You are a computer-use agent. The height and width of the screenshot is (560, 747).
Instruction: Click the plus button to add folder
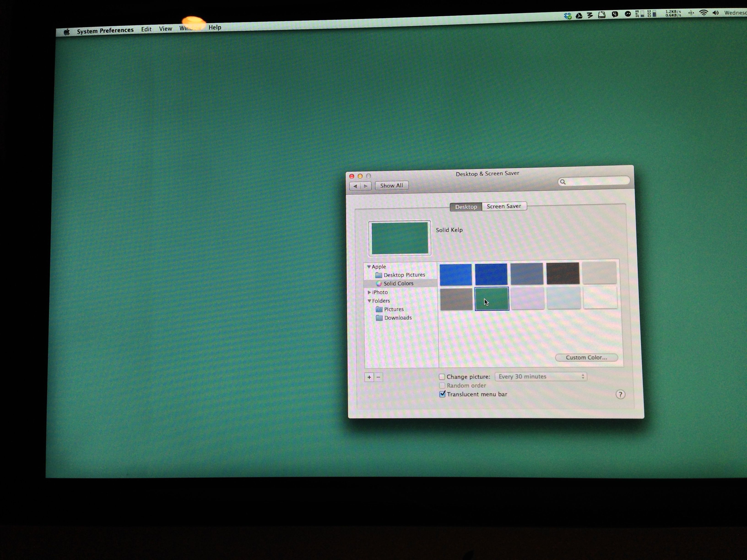pos(369,377)
